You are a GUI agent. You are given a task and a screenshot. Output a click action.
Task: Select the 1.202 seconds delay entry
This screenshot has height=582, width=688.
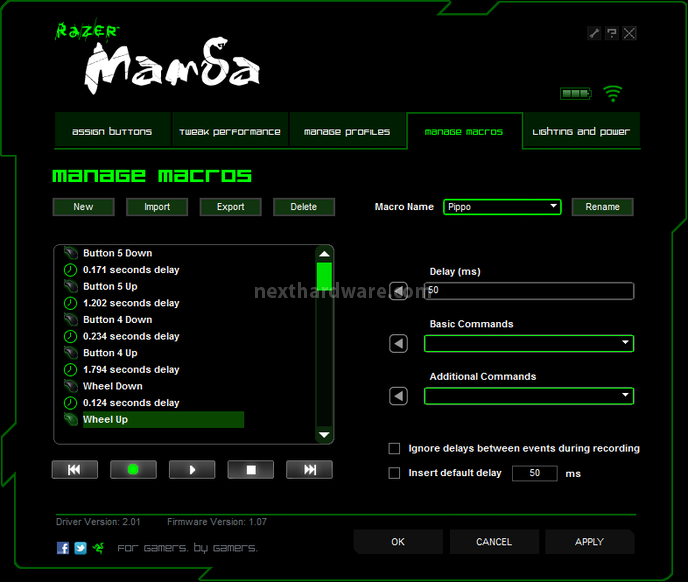click(131, 303)
